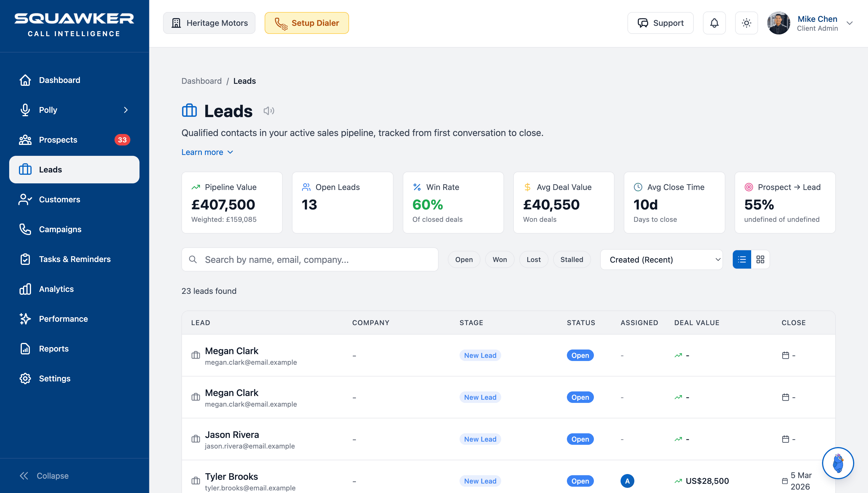Open the Campaigns section

tap(74, 229)
